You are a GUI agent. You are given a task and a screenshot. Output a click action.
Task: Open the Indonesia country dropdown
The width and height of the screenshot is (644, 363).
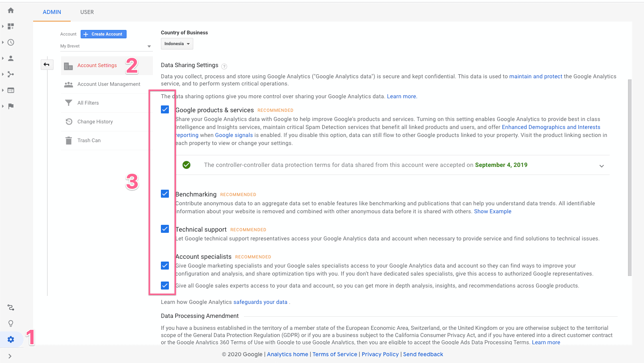(177, 44)
